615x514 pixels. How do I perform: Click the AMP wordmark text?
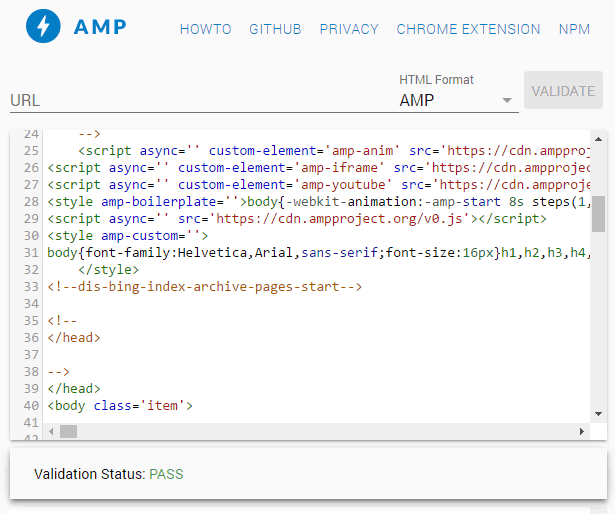click(x=100, y=27)
